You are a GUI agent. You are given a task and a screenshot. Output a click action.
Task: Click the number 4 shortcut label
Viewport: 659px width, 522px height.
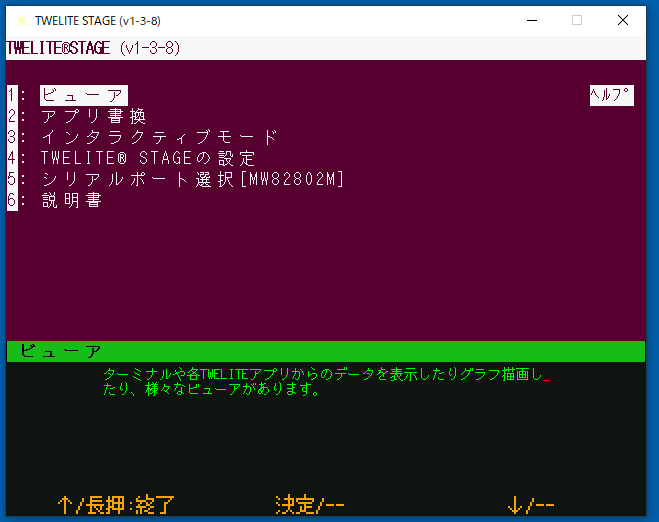(x=12, y=158)
